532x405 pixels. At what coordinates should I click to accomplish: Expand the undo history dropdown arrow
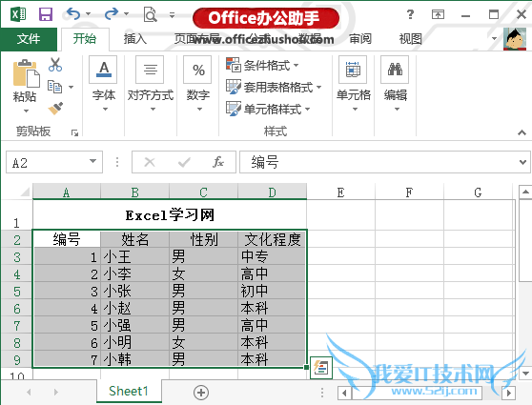[89, 14]
